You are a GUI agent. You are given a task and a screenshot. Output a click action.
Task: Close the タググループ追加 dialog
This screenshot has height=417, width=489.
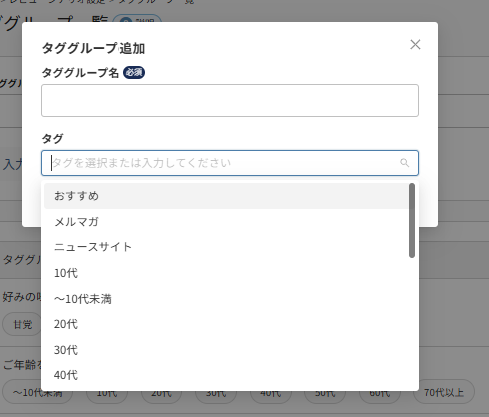pyautogui.click(x=415, y=44)
